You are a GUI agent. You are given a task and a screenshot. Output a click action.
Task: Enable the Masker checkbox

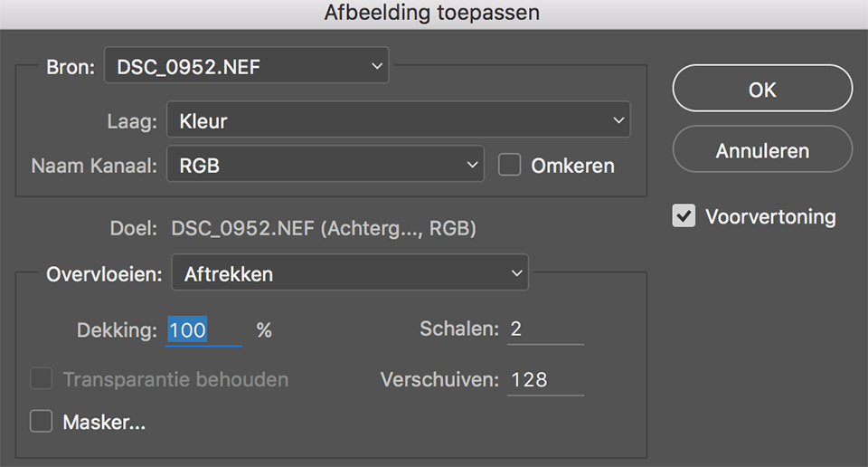[42, 422]
